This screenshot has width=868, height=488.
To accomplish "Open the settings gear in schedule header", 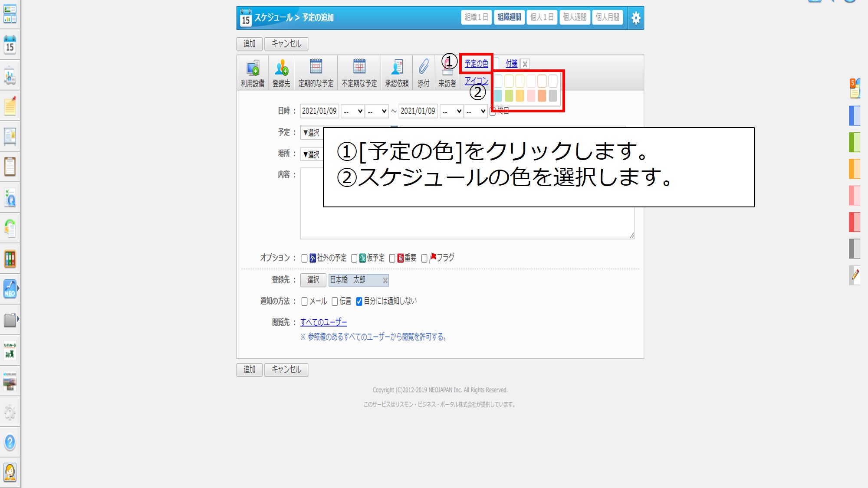I will coord(636,18).
